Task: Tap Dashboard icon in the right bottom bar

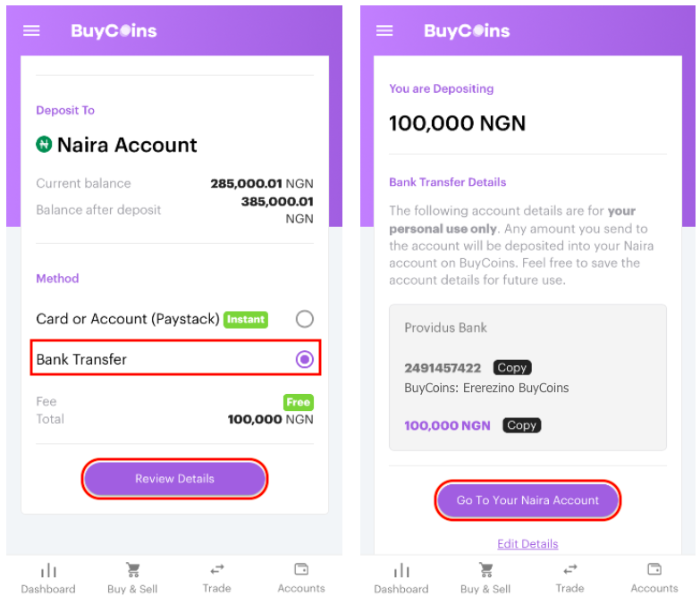Action: click(401, 571)
